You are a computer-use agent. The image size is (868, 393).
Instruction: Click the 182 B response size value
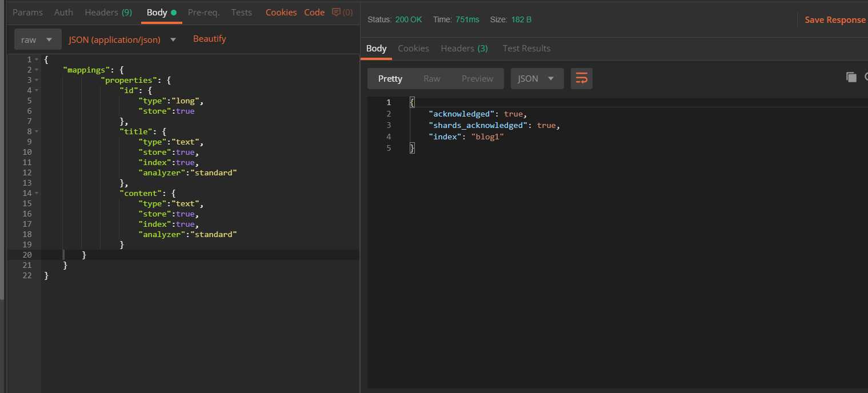point(521,19)
